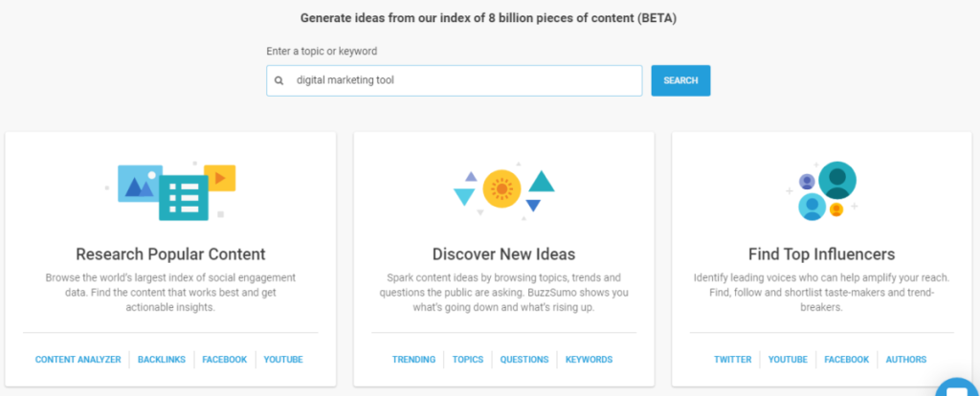980x396 pixels.
Task: Open the Questions link
Action: (523, 360)
